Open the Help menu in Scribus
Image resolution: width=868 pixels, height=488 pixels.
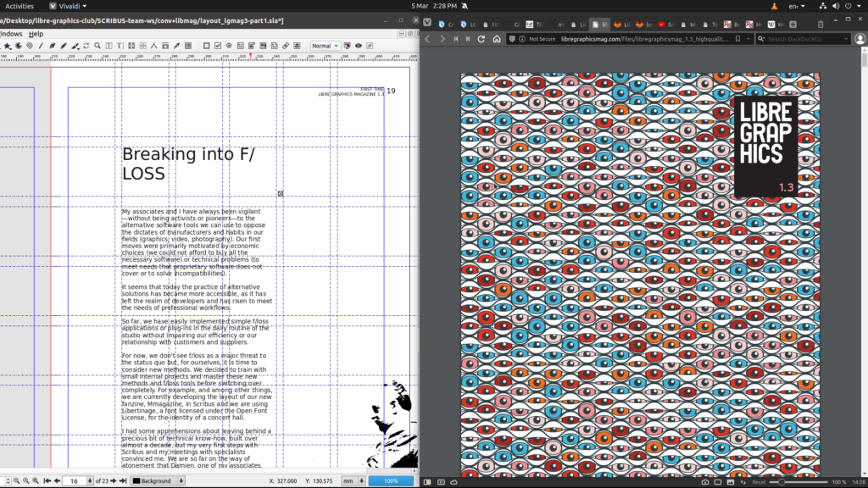(36, 34)
